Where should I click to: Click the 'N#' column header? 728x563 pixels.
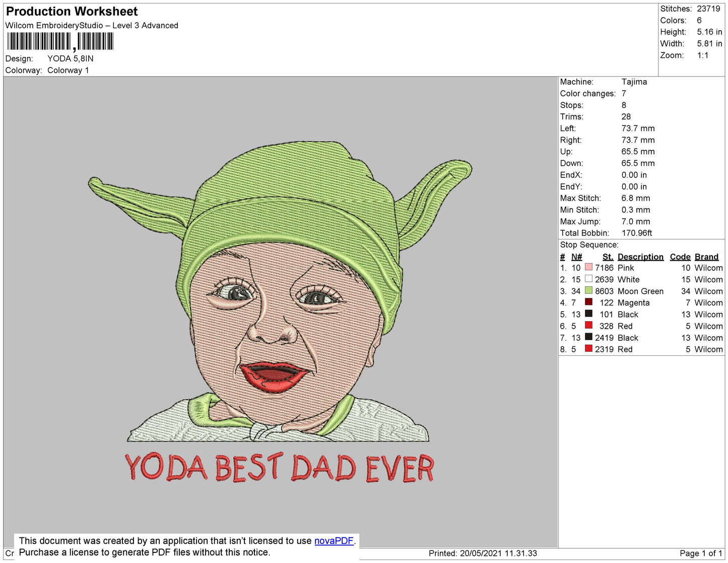pyautogui.click(x=576, y=257)
